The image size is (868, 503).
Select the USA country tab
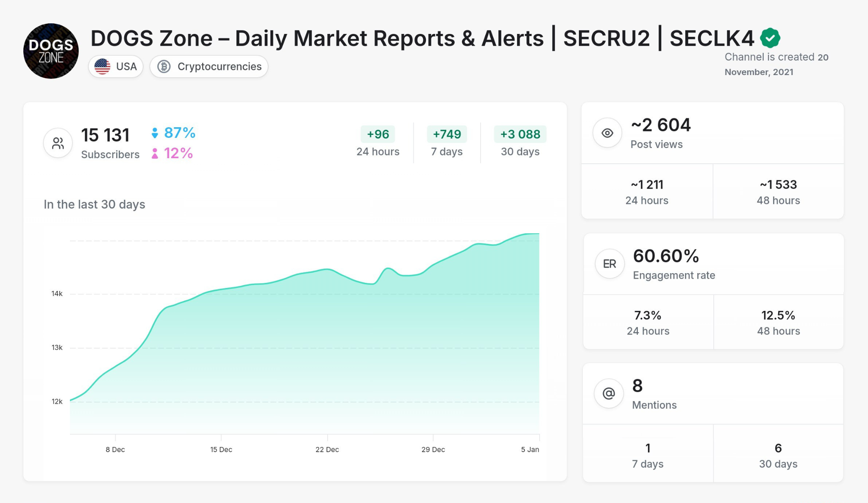(x=115, y=66)
